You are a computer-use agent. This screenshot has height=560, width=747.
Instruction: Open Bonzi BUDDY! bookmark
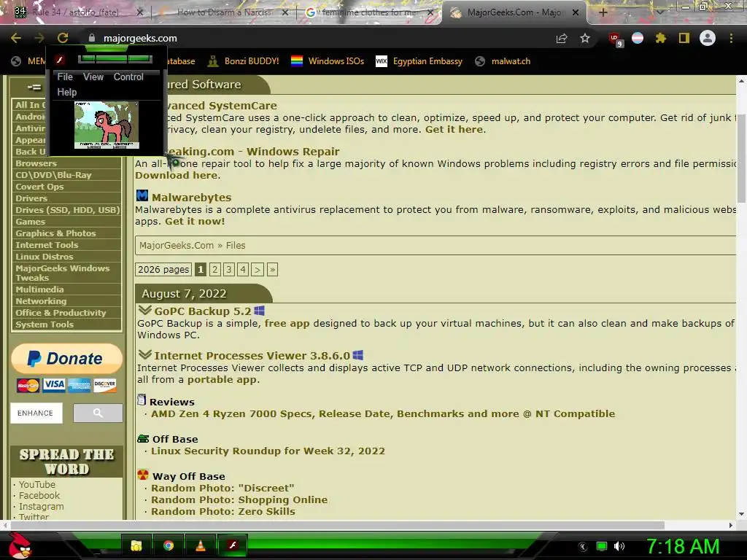[244, 61]
